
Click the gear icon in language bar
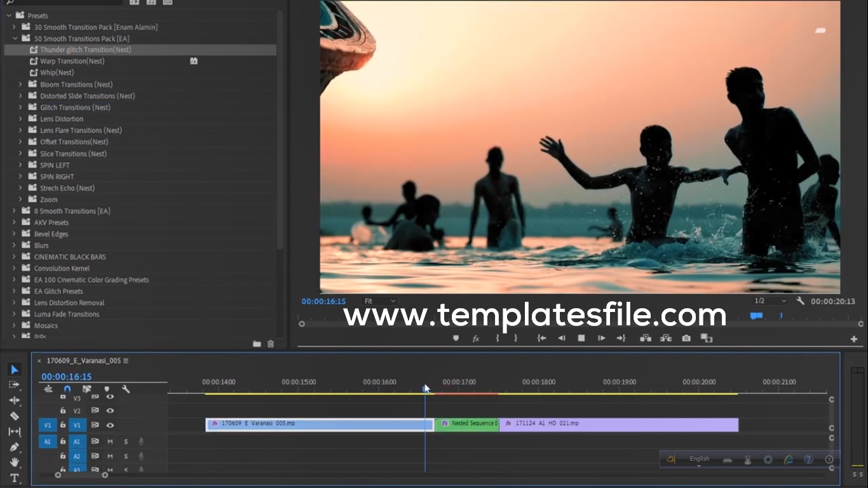pos(768,459)
